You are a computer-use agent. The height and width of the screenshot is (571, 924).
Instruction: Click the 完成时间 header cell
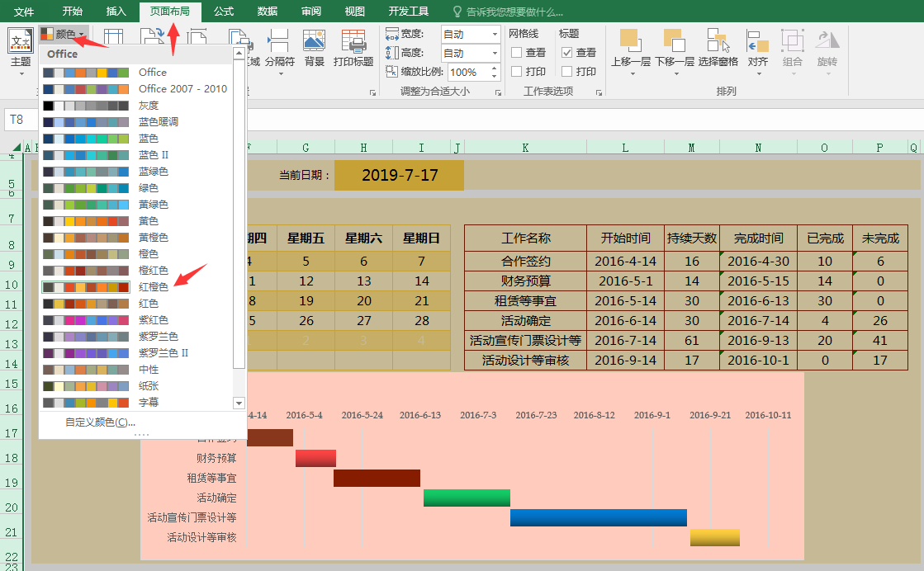point(758,238)
